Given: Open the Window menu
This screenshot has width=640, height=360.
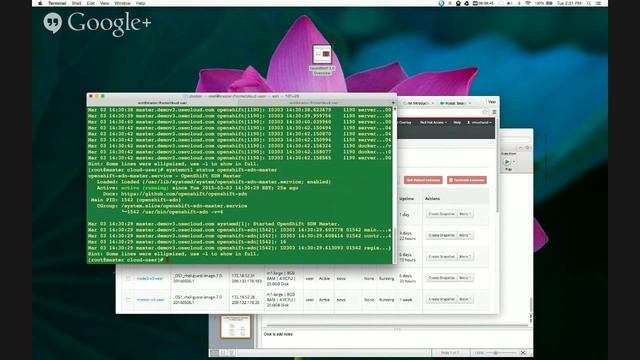Looking at the screenshot, I should 122,3.
